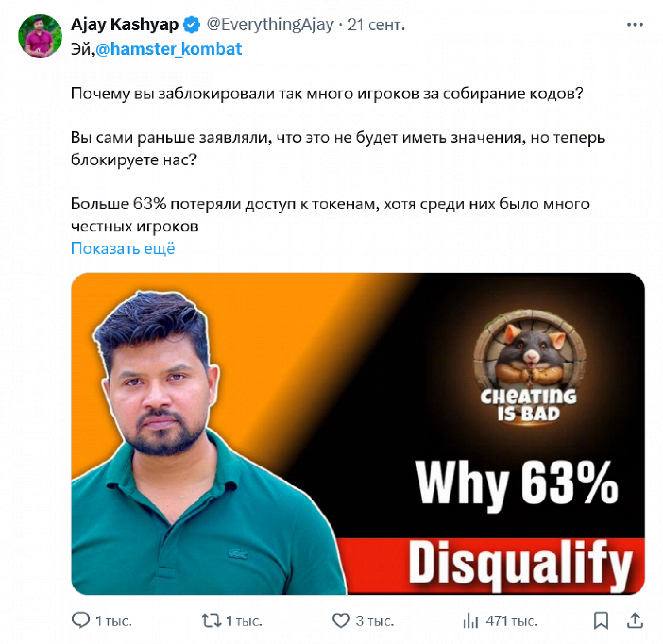Click the share upload icon
Image resolution: width=663 pixels, height=644 pixels.
point(635,621)
